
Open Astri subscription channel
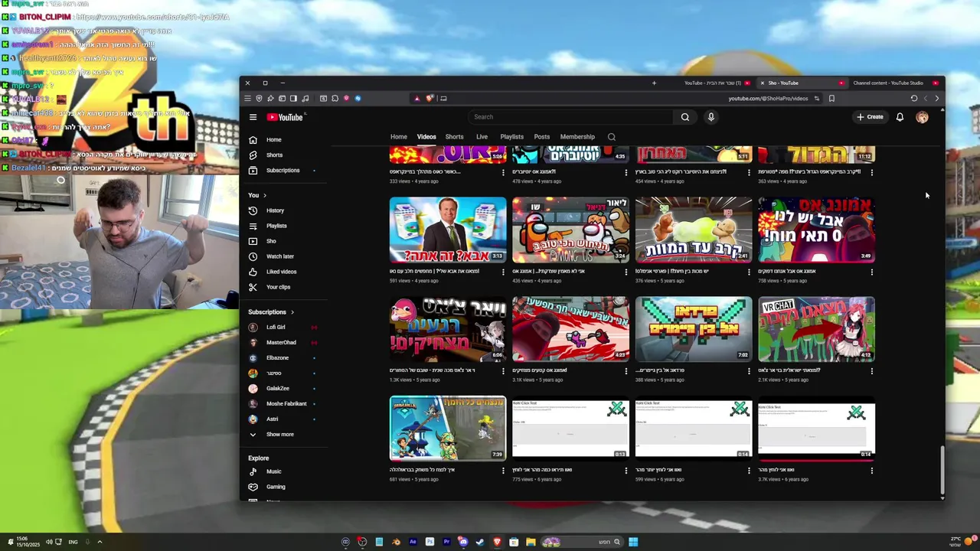click(272, 419)
